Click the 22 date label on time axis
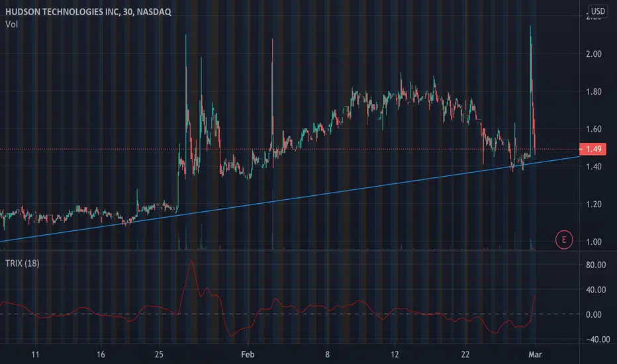Image resolution: width=617 pixels, height=364 pixels. (x=465, y=355)
